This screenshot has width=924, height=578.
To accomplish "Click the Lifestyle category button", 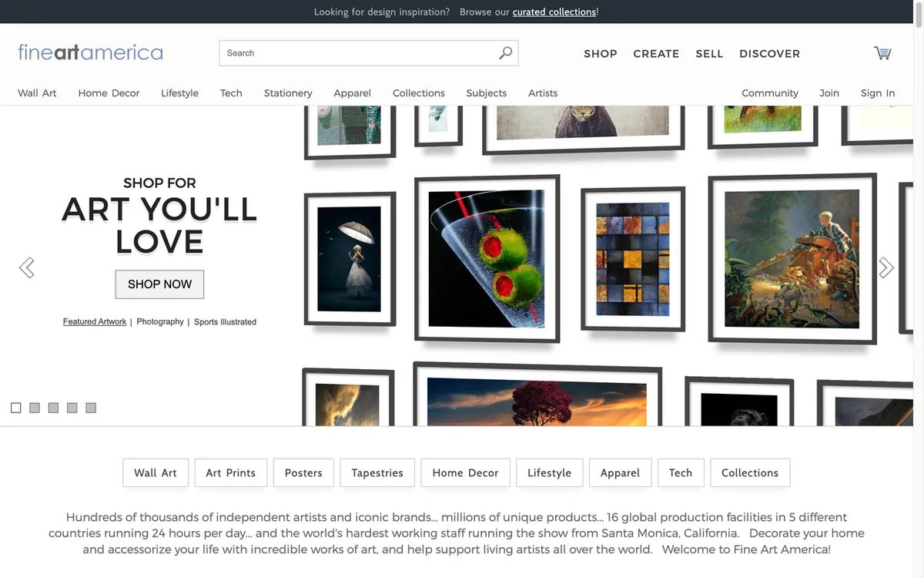I will point(549,473).
